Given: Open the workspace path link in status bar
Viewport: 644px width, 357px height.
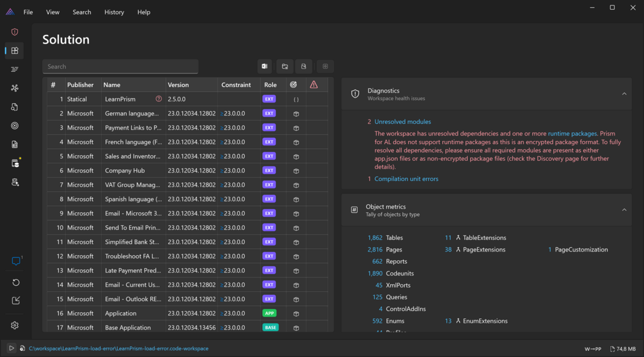Looking at the screenshot, I should pos(119,348).
